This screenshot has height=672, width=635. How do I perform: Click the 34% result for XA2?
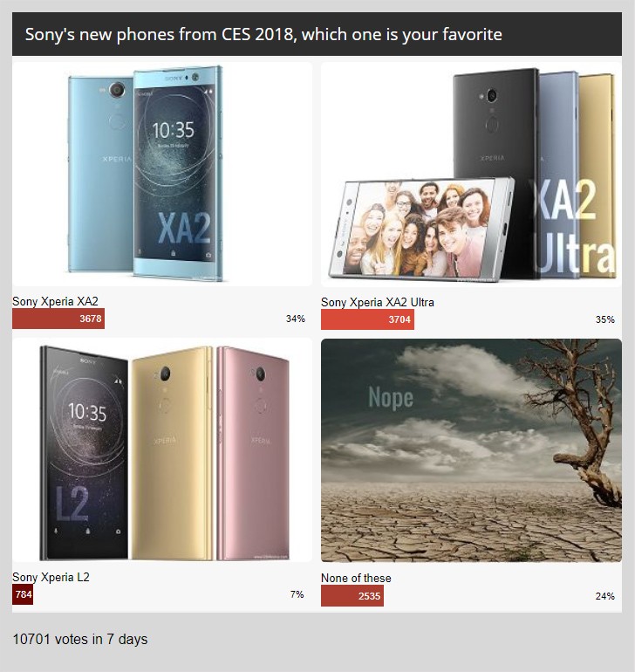(296, 319)
